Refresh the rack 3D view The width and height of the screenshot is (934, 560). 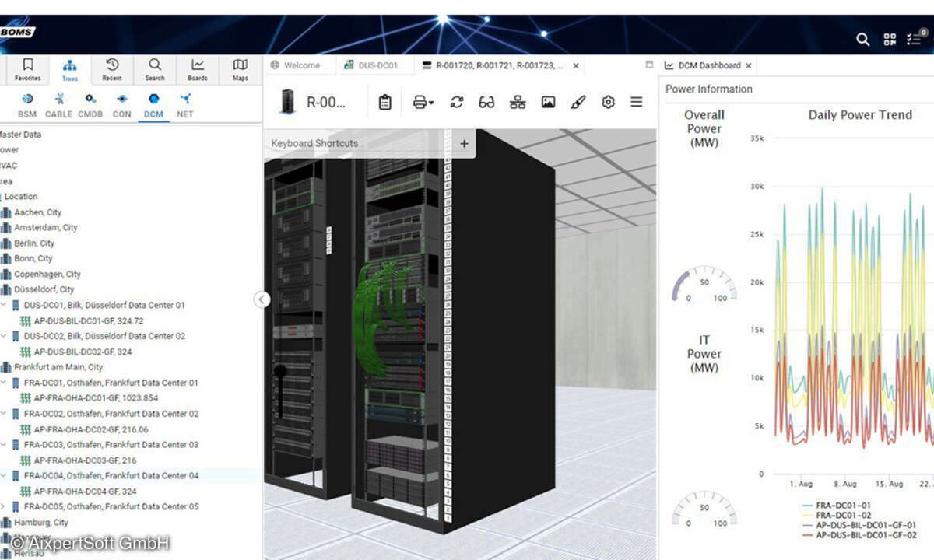pyautogui.click(x=457, y=102)
